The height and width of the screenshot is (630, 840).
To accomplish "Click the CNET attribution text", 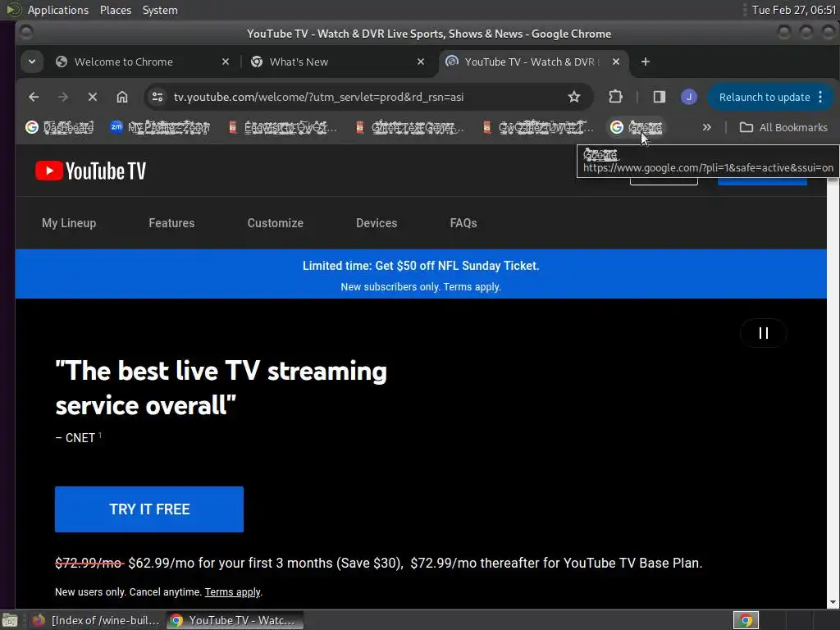I will [x=78, y=438].
